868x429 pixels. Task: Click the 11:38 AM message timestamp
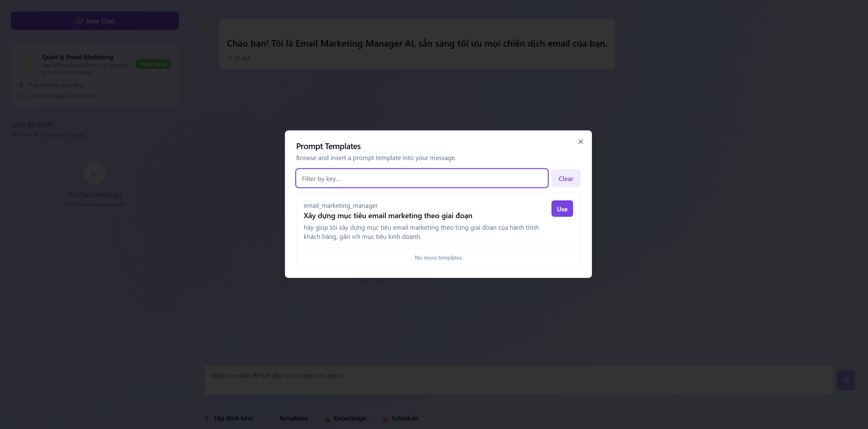[238, 58]
